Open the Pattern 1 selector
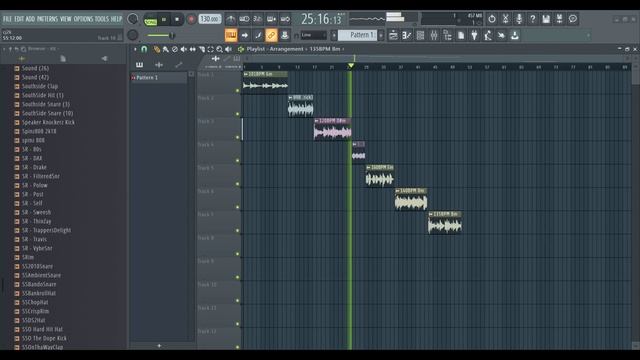Screen dimensions: 640x360 [358, 35]
